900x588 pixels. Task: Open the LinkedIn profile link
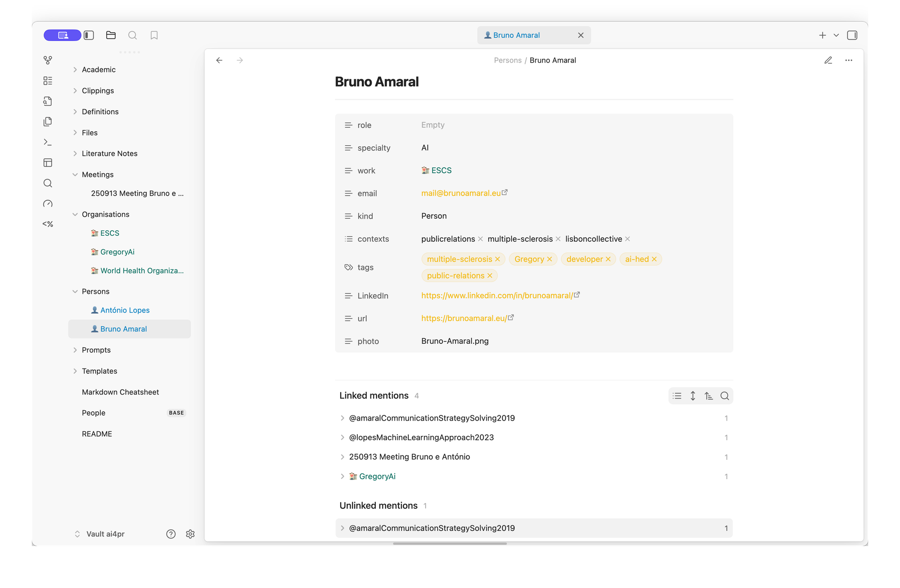497,296
